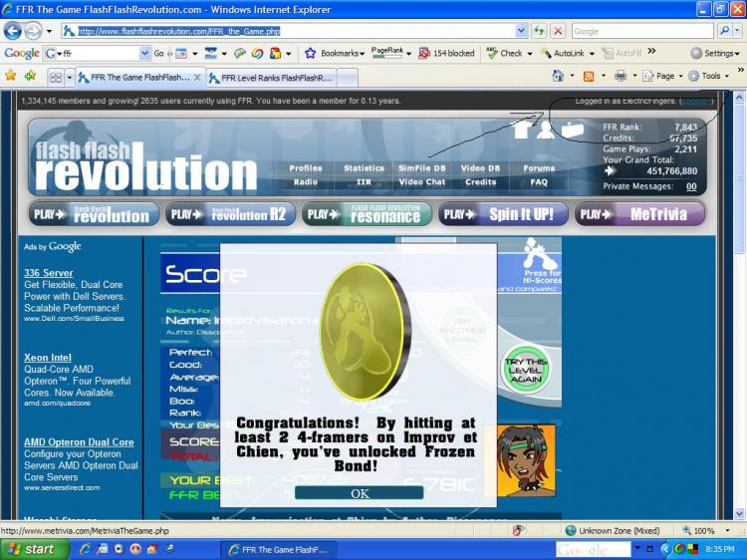Open the AMD Opteron Dual Core ad link
The width and height of the screenshot is (747, 560).
pos(79,442)
